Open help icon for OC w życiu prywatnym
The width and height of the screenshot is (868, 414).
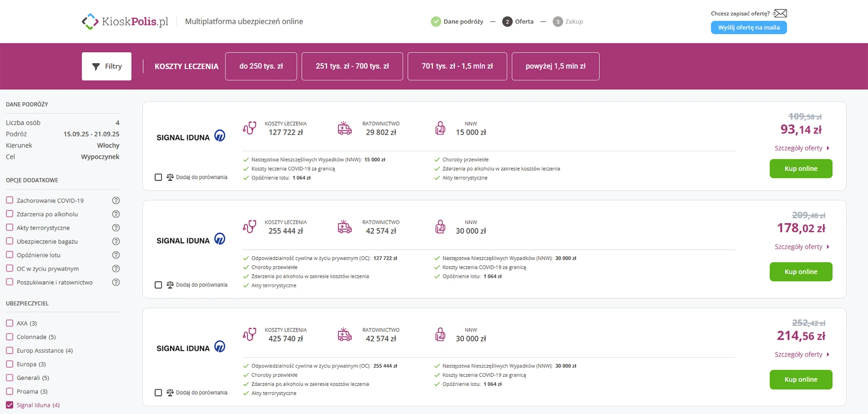pos(116,268)
